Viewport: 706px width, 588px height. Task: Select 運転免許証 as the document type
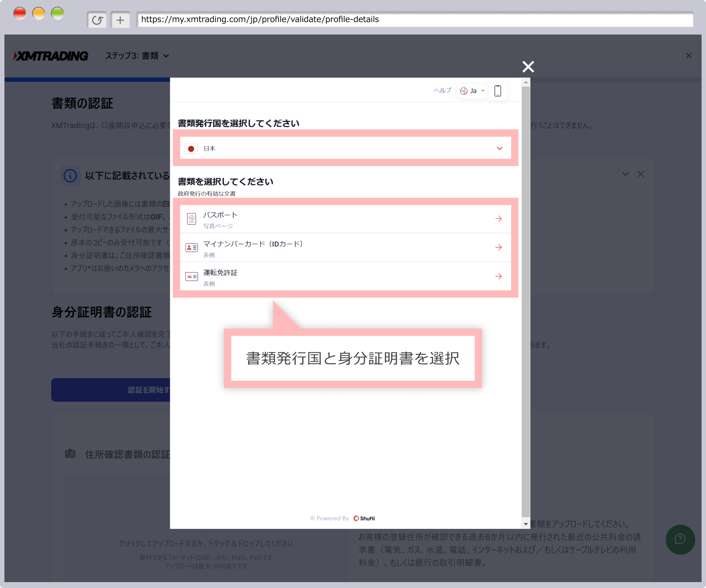point(345,277)
